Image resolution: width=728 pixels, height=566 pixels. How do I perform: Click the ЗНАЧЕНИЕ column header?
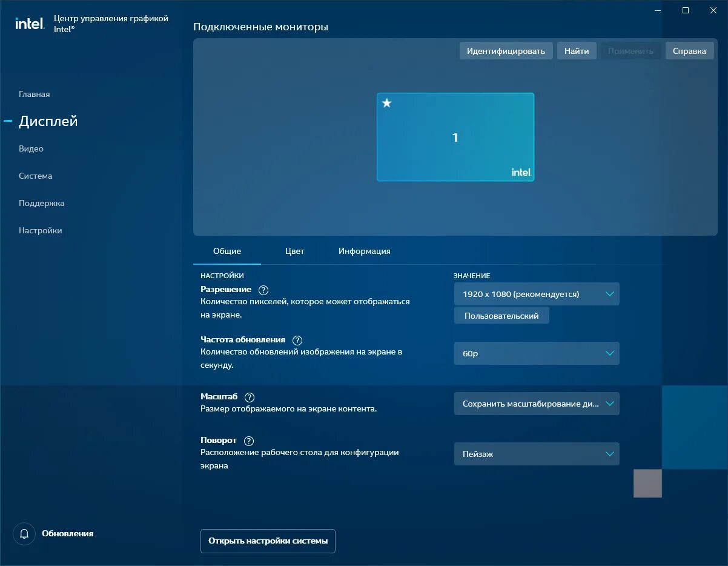tap(472, 276)
